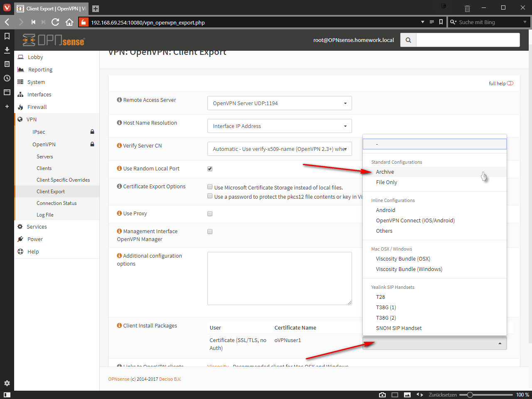
Task: Capture page with camera icon
Action: tap(382, 395)
